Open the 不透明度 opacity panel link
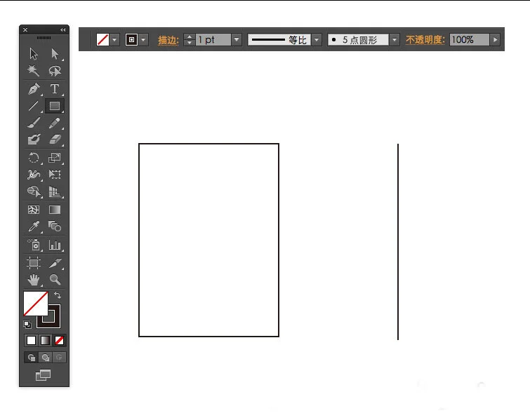This screenshot has height=420, width=530. click(x=425, y=40)
